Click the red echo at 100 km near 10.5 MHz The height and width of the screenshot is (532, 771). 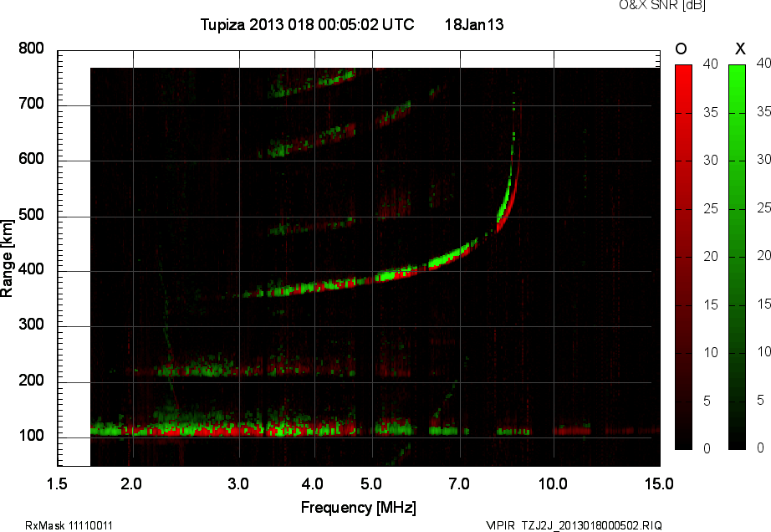click(x=572, y=432)
